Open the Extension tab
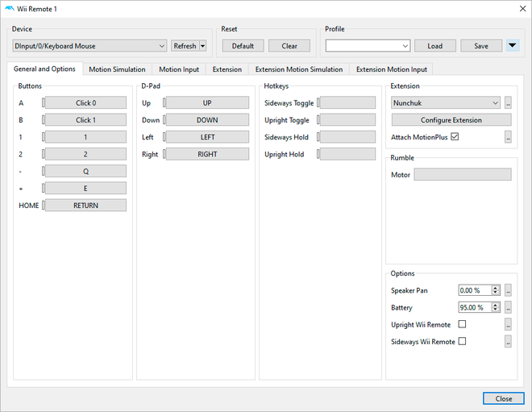This screenshot has width=532, height=412. tap(227, 69)
